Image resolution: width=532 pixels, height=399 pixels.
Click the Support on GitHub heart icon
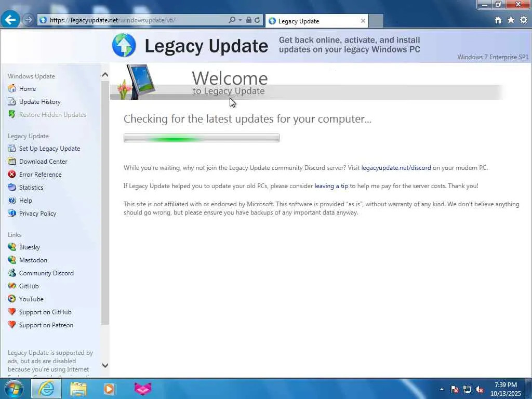click(x=12, y=312)
